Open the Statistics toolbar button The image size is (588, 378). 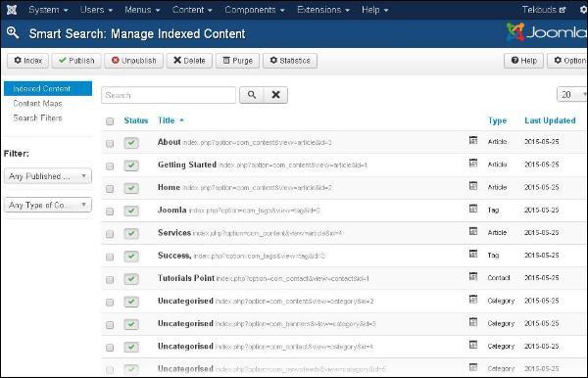click(x=290, y=61)
